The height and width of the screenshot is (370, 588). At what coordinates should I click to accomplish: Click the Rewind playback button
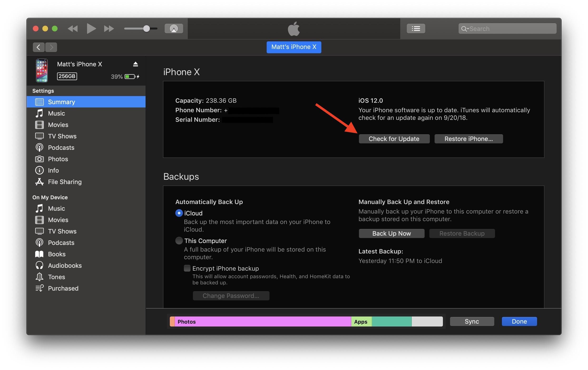(73, 29)
